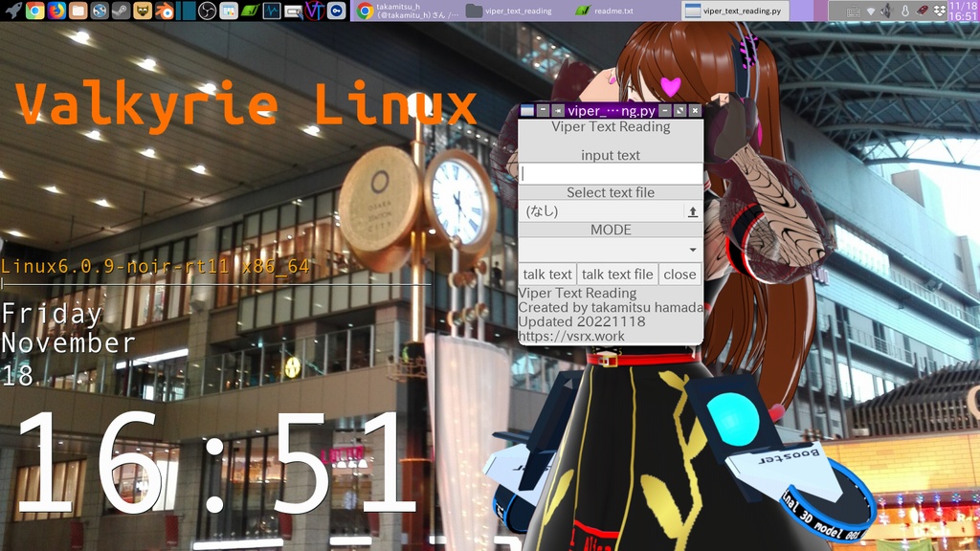Image resolution: width=980 pixels, height=551 pixels.
Task: Open the file manager icon on the taskbar
Action: [x=78, y=10]
